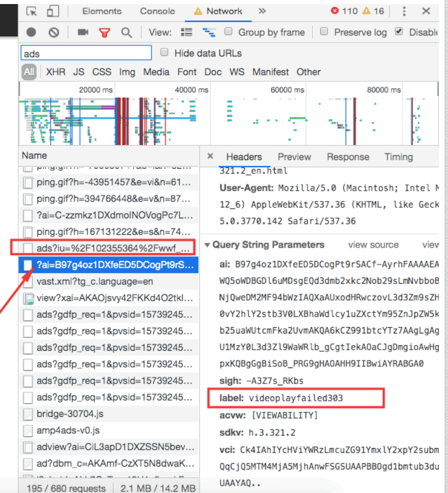Switch to the Console tab
The image size is (448, 493).
tap(157, 11)
